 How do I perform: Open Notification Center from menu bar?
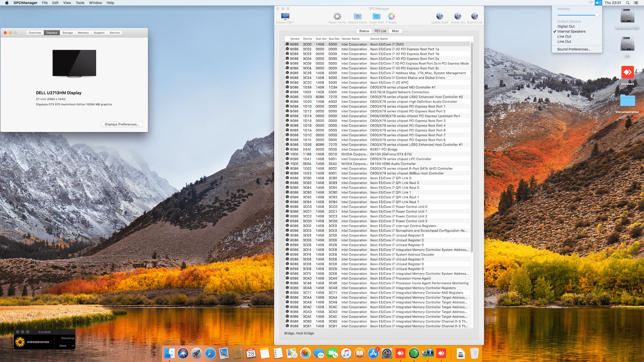pyautogui.click(x=636, y=3)
